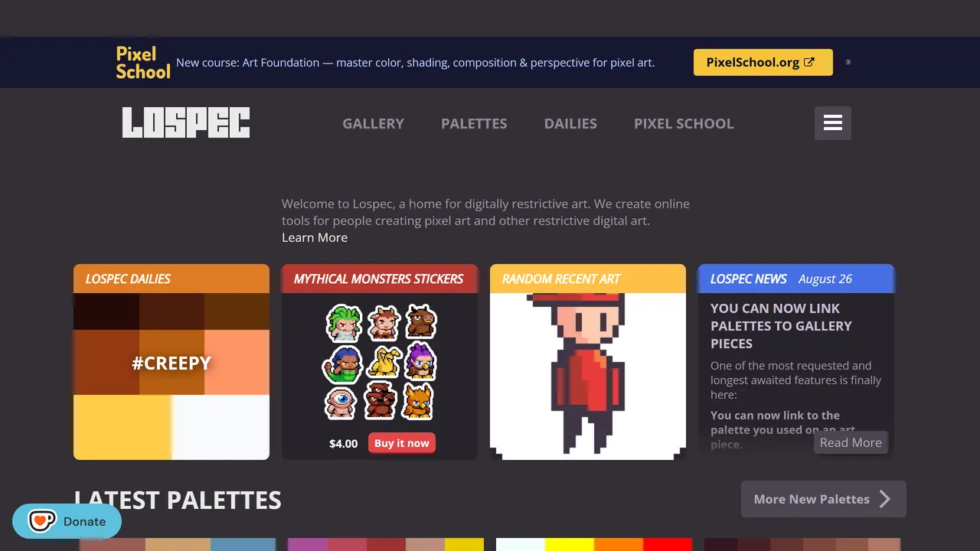Image resolution: width=980 pixels, height=551 pixels.
Task: Follow the Learn More link
Action: pyautogui.click(x=315, y=237)
